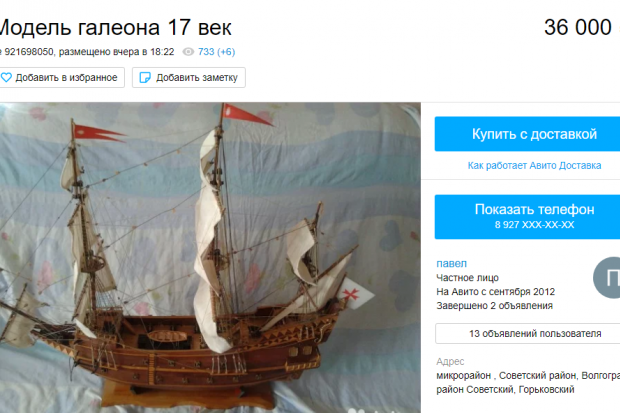Click the price 36 000
Screen dimensions: 620x413
[x=577, y=27]
